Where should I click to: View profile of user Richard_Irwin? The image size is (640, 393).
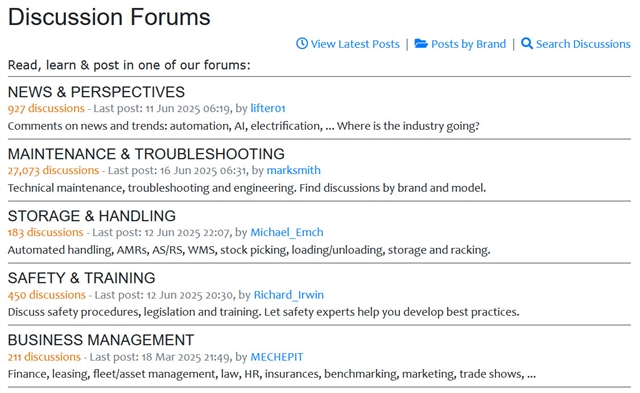pyautogui.click(x=289, y=295)
